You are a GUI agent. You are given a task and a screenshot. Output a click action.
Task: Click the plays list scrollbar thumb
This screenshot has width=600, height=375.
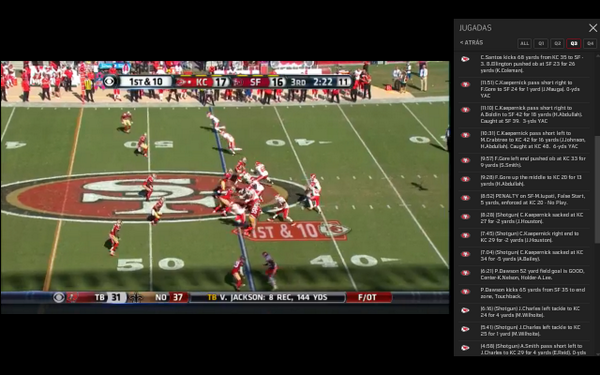pos(597,189)
